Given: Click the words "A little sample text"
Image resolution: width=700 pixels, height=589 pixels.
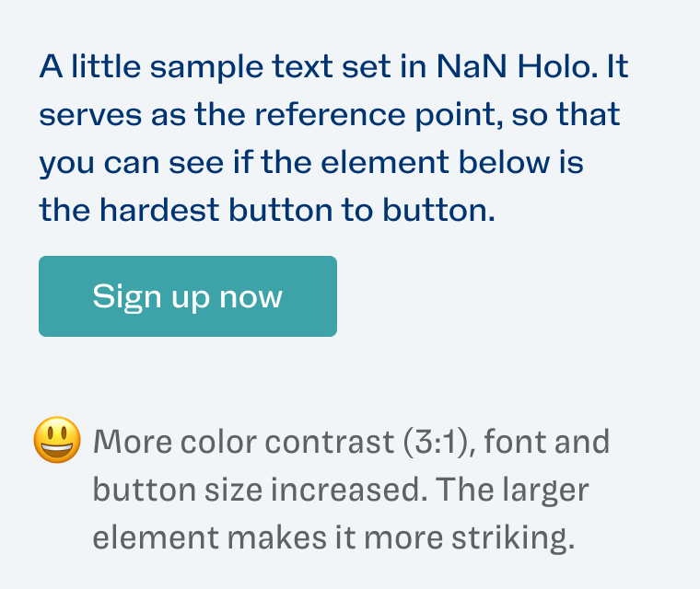Looking at the screenshot, I should click(186, 66).
